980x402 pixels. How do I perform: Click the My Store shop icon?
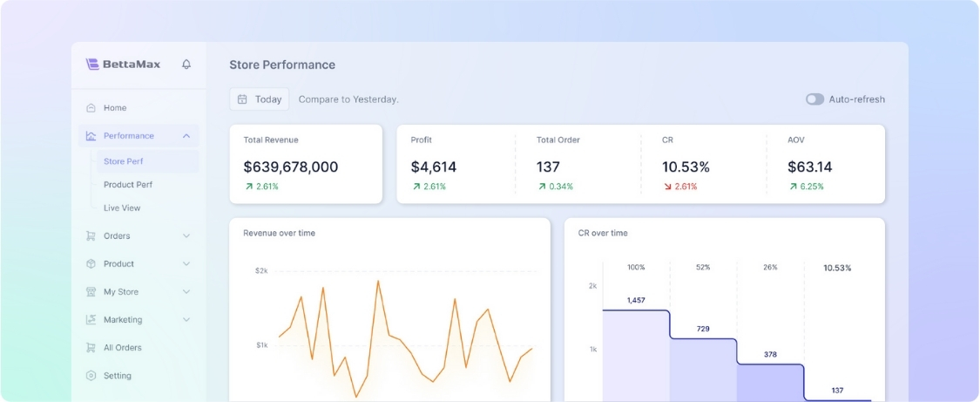click(x=91, y=292)
